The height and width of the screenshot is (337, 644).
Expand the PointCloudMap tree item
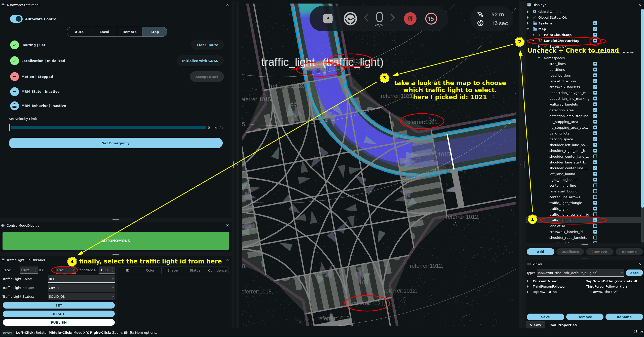[x=533, y=35]
